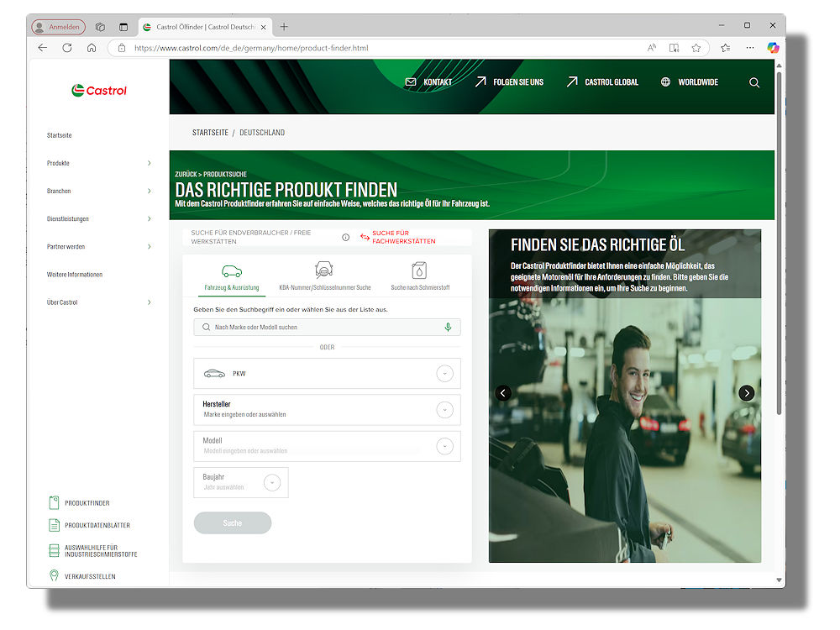Open the Hersteller dropdown
Image resolution: width=840 pixels, height=630 pixels.
click(327, 410)
